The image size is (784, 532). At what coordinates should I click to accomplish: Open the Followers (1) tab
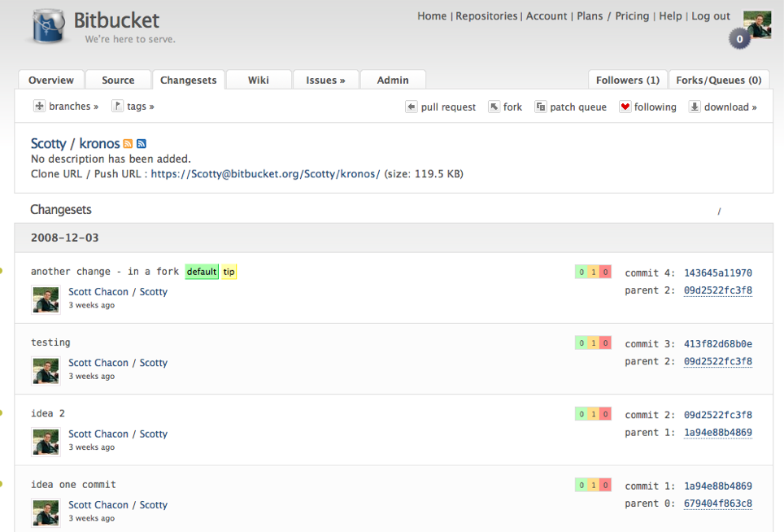tap(627, 80)
